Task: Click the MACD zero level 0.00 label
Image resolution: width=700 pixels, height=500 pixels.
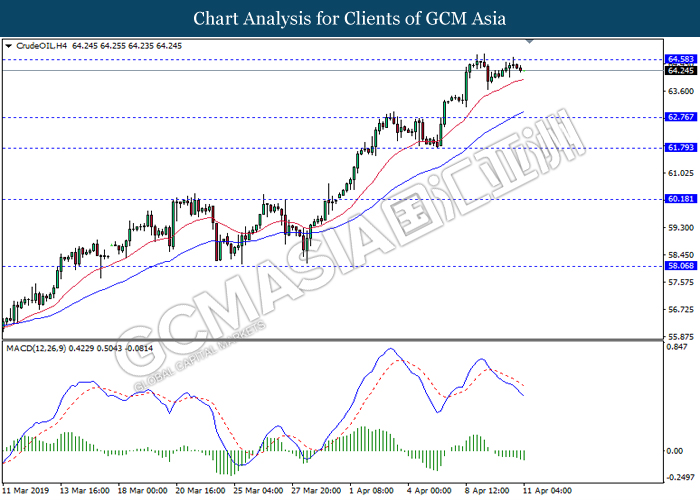Action: [x=675, y=451]
